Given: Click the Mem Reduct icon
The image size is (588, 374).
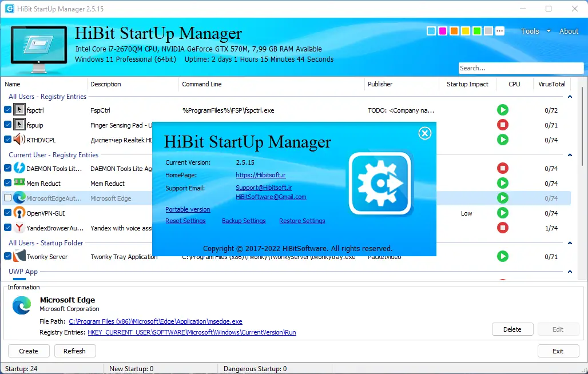Looking at the screenshot, I should tap(19, 182).
